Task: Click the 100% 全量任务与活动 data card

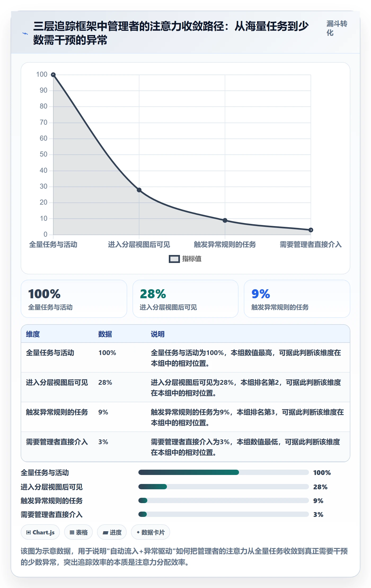Action: 74,299
